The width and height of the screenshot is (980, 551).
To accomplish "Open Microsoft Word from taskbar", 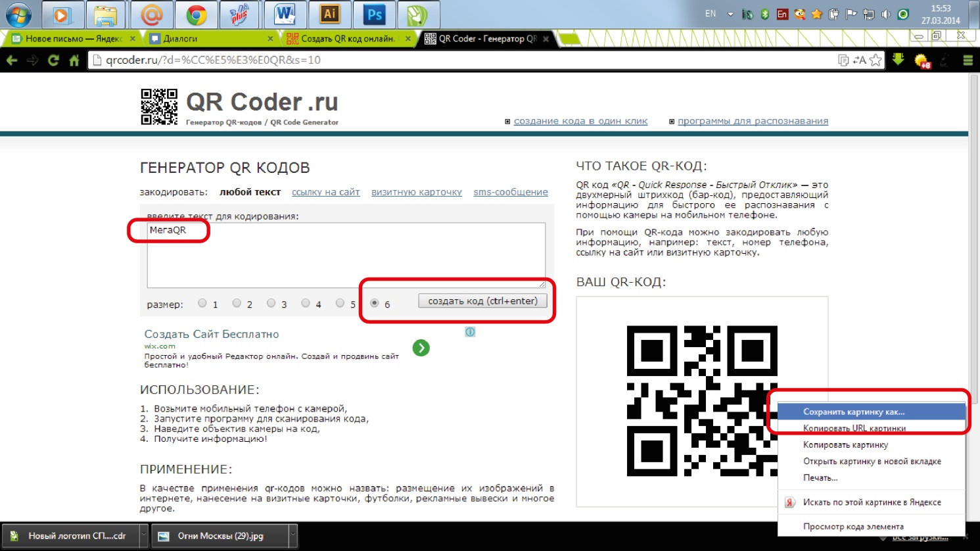I will (x=285, y=14).
